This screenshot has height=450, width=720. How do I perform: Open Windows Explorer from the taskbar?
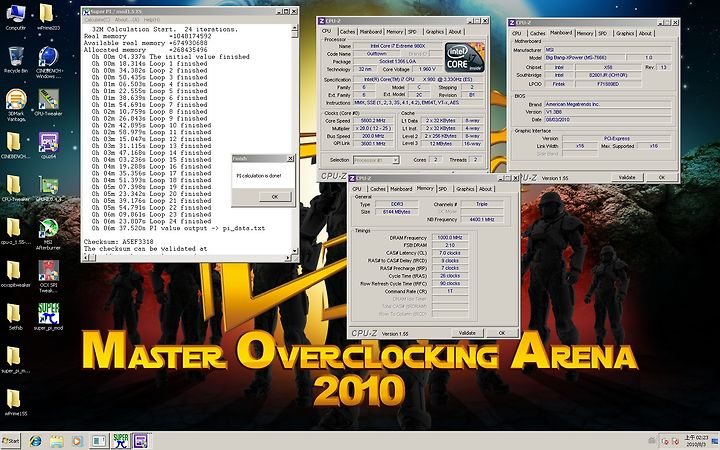click(x=56, y=441)
